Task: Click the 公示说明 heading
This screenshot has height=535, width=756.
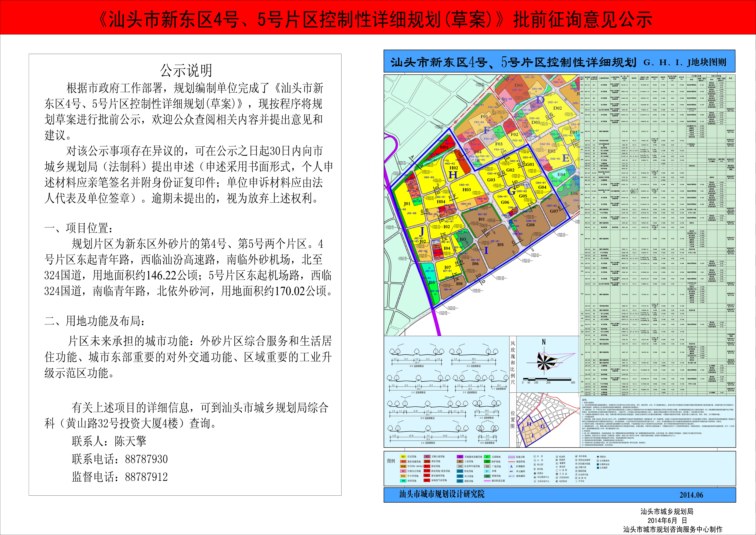Action: tap(186, 70)
